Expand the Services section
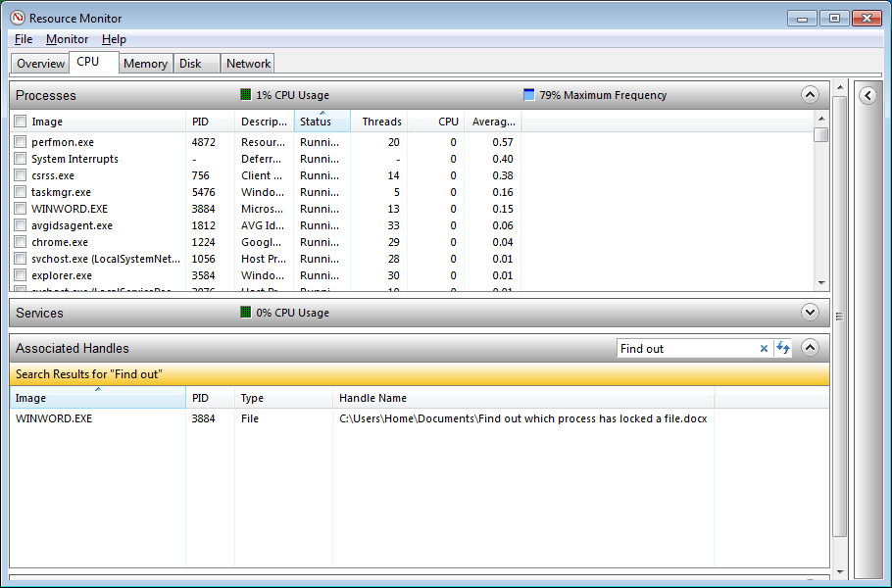The height and width of the screenshot is (588, 892). [810, 312]
